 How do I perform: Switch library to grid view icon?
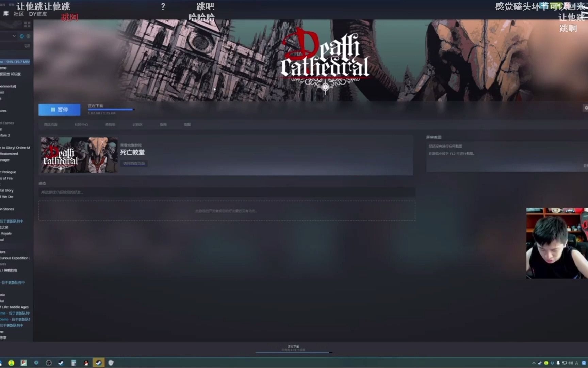[x=27, y=25]
